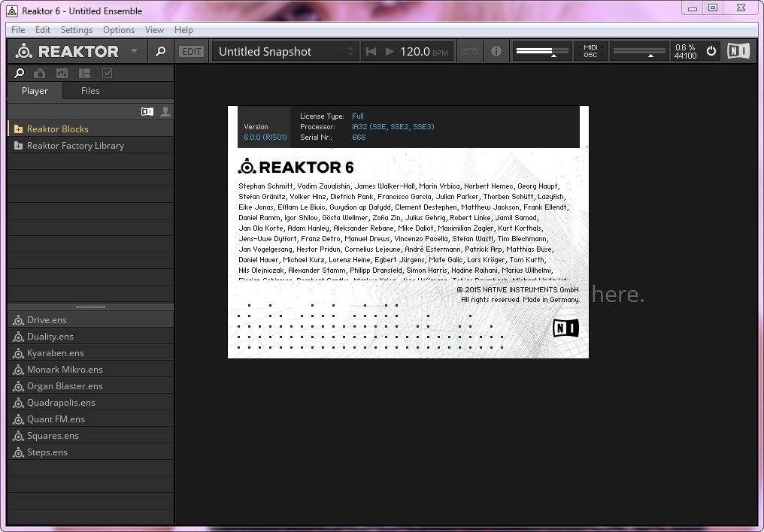Show NI factory content filter icon
This screenshot has height=532, width=764.
(147, 111)
